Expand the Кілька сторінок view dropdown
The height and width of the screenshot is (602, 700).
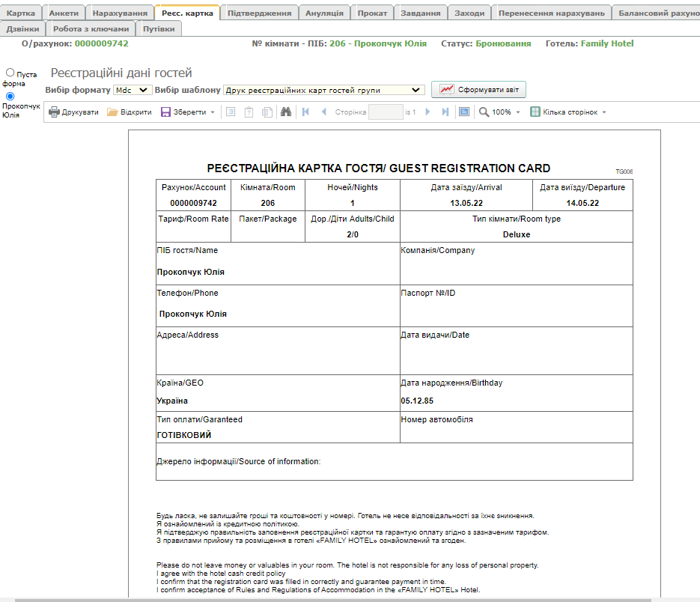pos(567,112)
